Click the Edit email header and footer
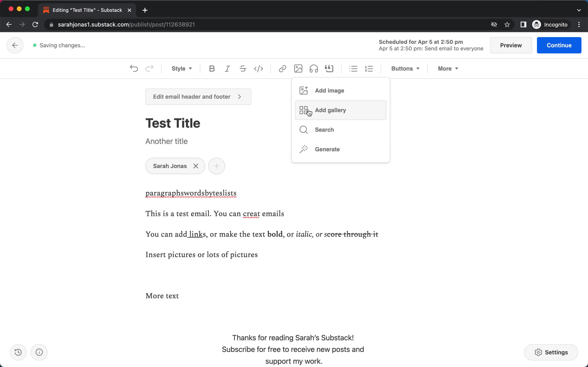The image size is (588, 367). pos(198,96)
